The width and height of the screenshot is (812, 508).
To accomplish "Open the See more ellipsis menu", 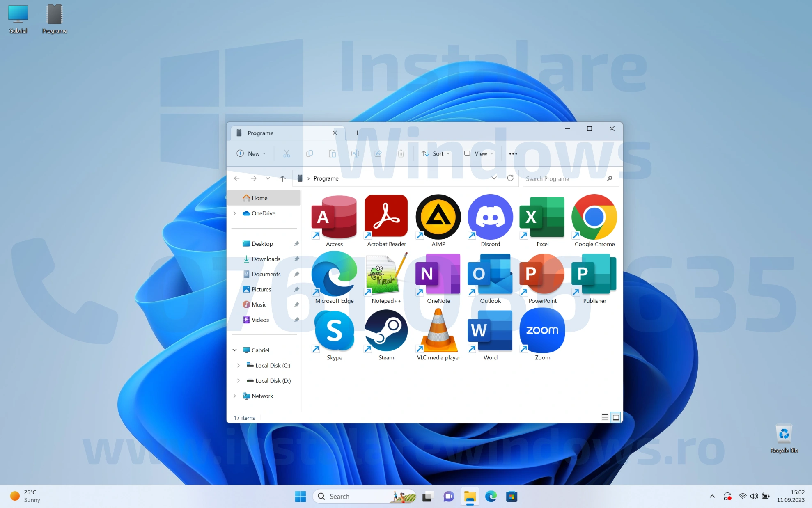I will (513, 153).
